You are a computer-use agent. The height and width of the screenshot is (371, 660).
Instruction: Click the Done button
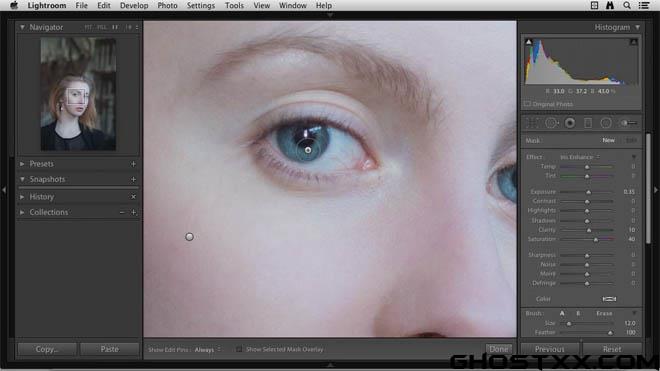pos(499,349)
